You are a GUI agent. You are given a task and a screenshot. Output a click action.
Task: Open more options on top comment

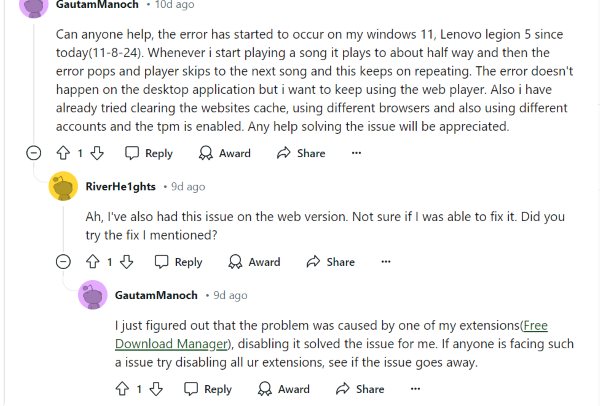(x=356, y=153)
